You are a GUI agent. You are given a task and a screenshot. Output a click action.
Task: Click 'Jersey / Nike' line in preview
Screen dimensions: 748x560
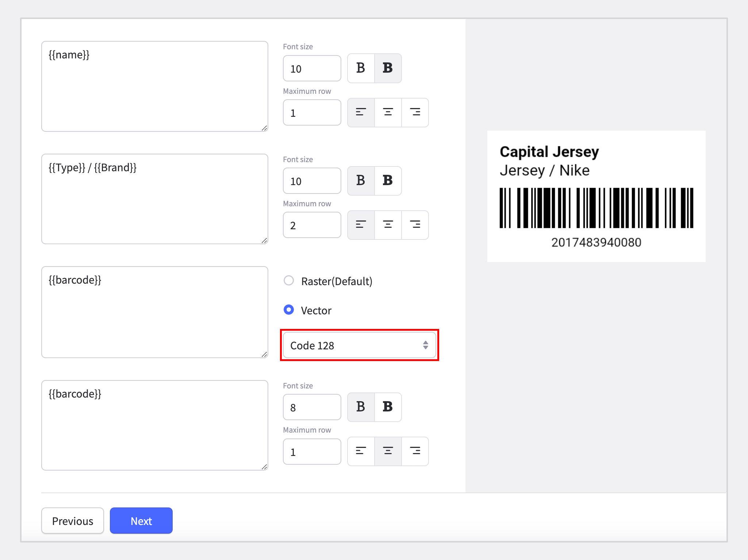[x=545, y=170]
